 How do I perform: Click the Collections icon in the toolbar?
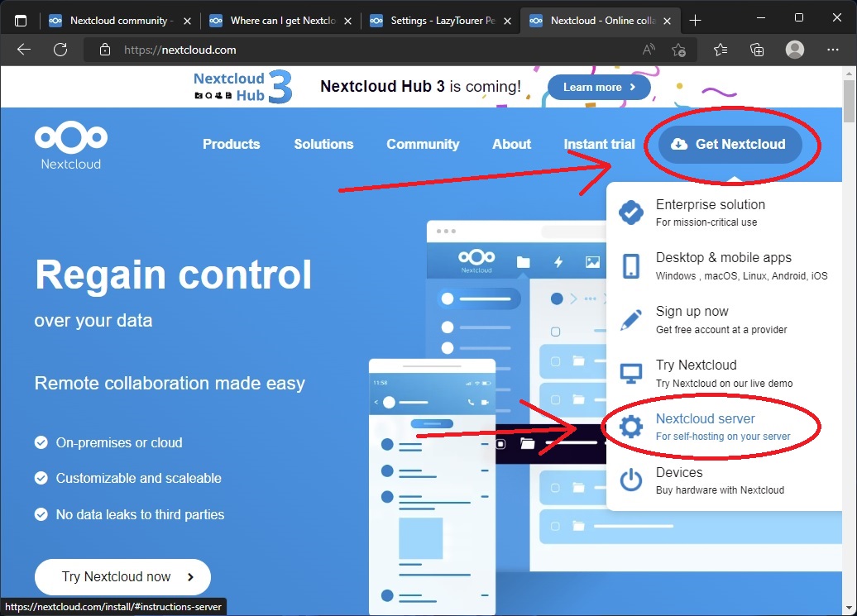757,50
